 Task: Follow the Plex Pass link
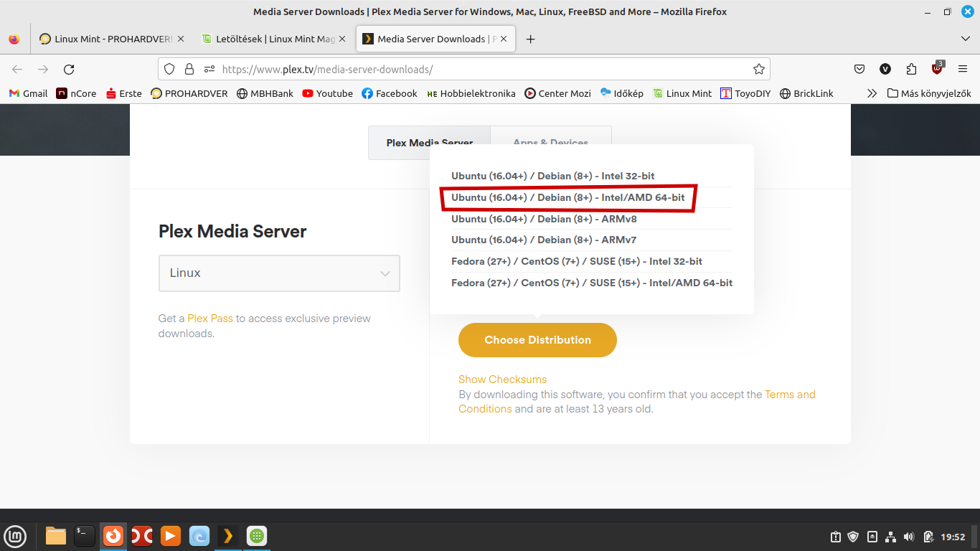[210, 319]
